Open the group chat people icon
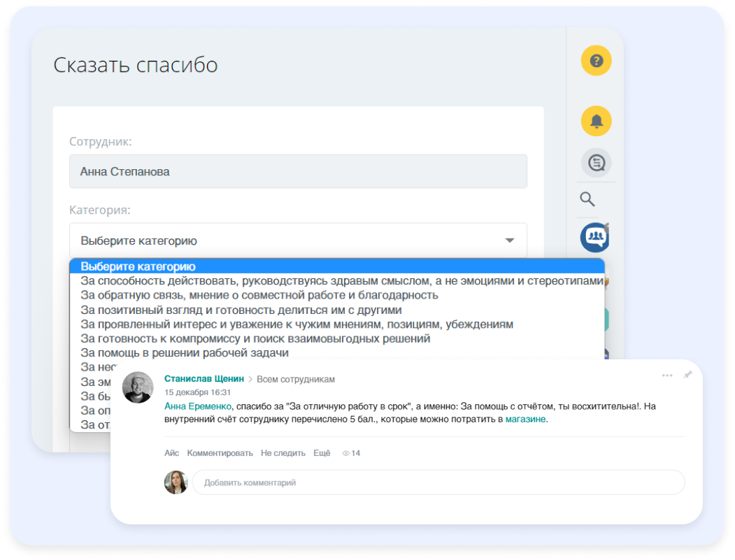This screenshot has height=560, width=735. (595, 237)
